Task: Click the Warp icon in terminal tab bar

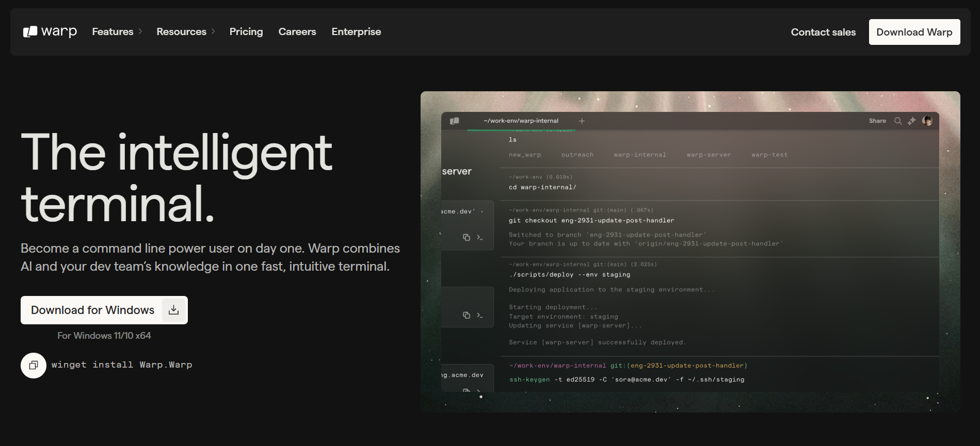Action: (455, 121)
